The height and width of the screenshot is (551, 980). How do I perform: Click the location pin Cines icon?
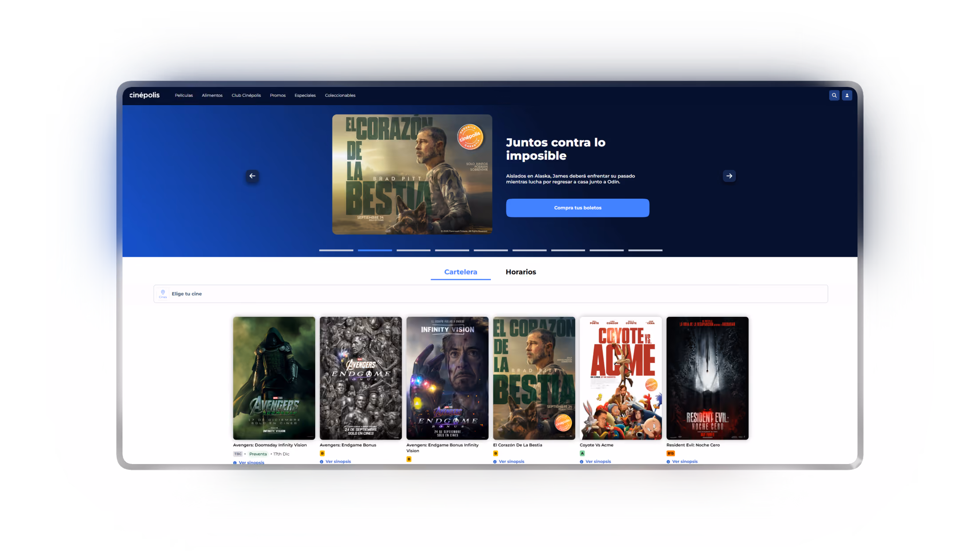[163, 294]
